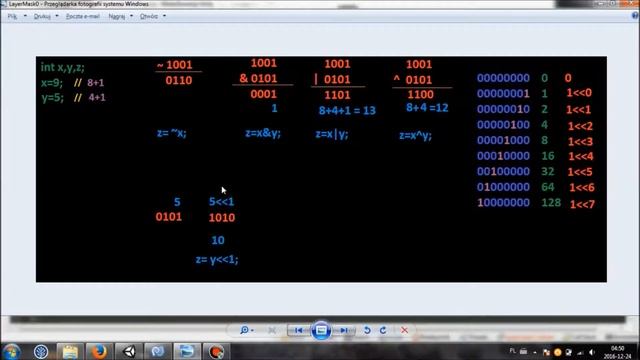Click the orange tray icon
This screenshot has width=640, height=360.
pyautogui.click(x=558, y=352)
